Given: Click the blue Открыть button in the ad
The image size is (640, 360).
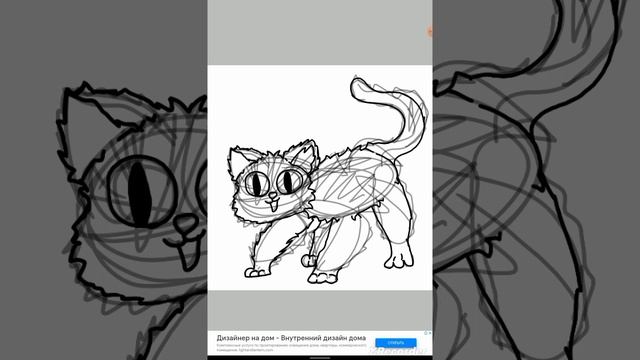Looking at the screenshot, I should tap(396, 343).
